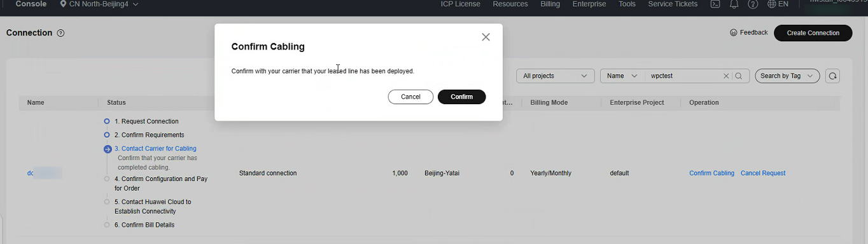Click the search field containing wpctest
The height and width of the screenshot is (244, 868).
click(684, 76)
